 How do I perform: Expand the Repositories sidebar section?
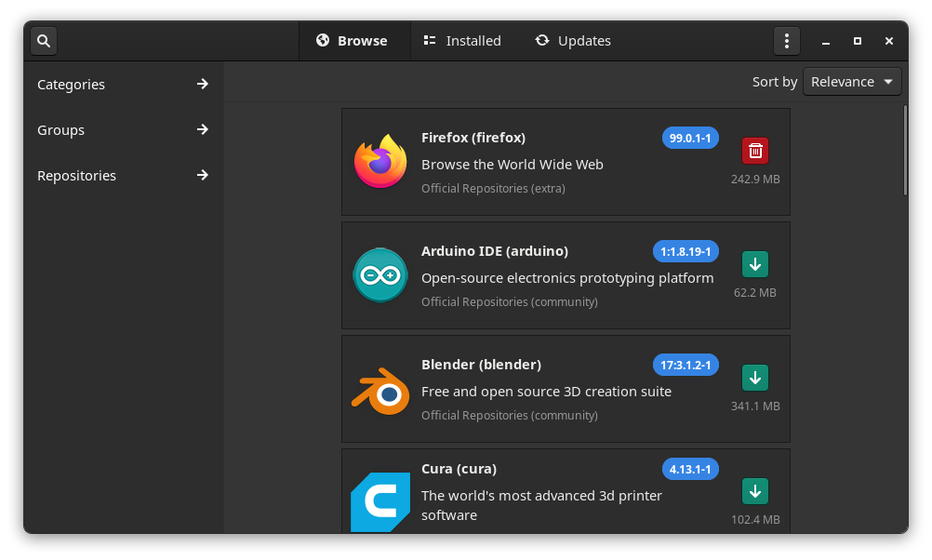click(123, 176)
